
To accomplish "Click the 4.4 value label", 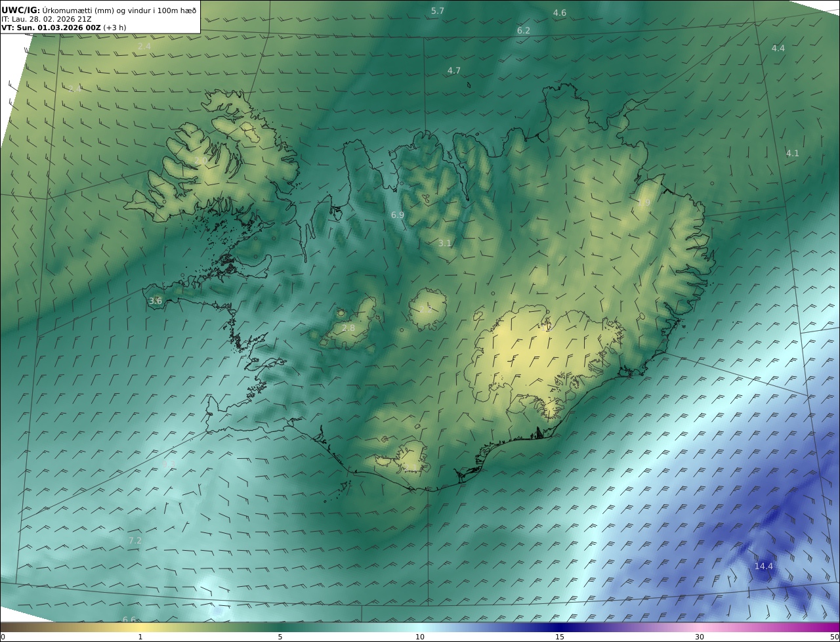I will [778, 49].
